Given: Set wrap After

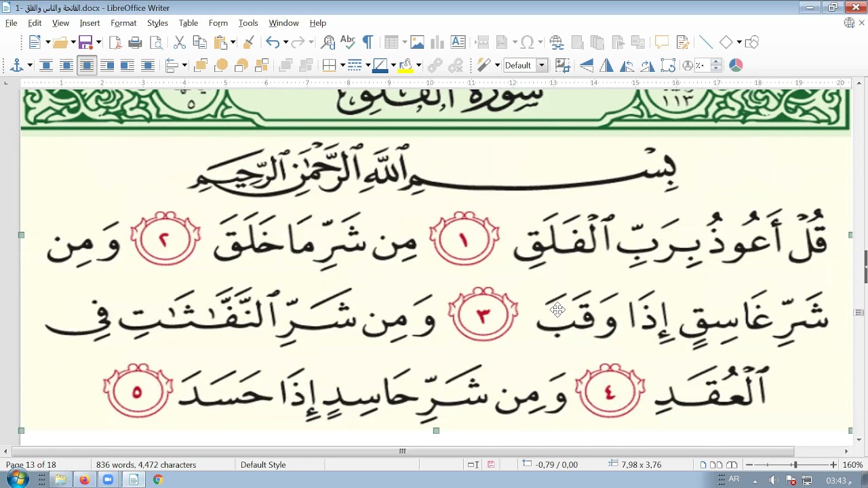Looking at the screenshot, I should 127,66.
